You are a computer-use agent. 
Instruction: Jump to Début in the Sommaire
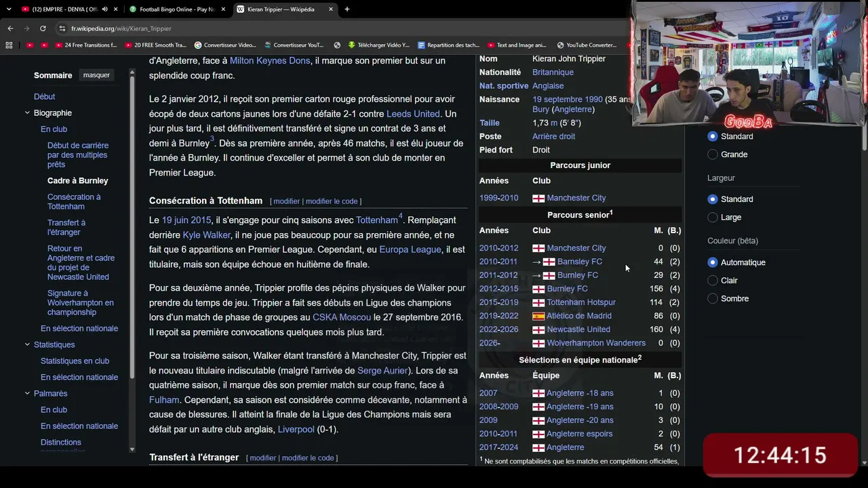[x=45, y=97]
